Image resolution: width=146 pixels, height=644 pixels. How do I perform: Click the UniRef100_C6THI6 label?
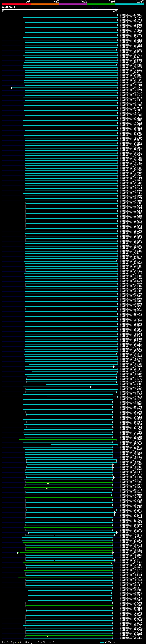[131, 37]
